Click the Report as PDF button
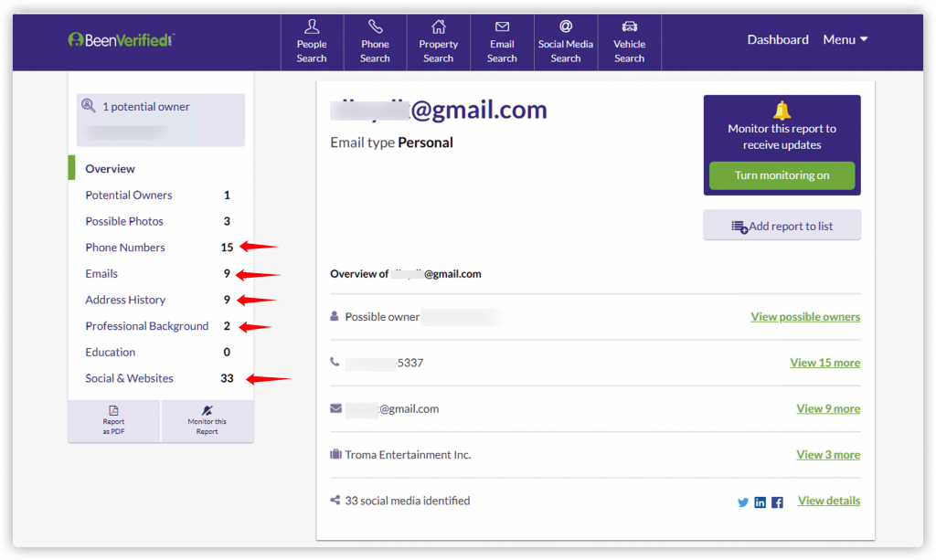 pyautogui.click(x=113, y=420)
